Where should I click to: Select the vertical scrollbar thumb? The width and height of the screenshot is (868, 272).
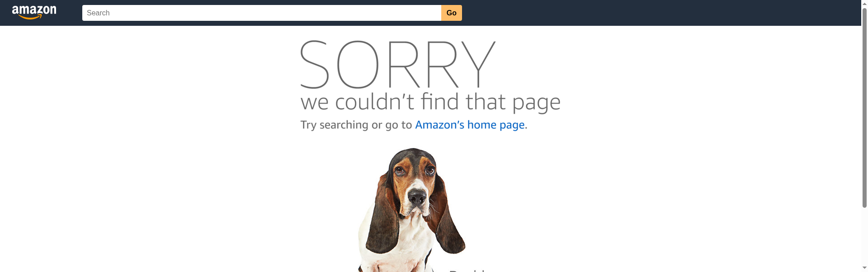click(864, 107)
